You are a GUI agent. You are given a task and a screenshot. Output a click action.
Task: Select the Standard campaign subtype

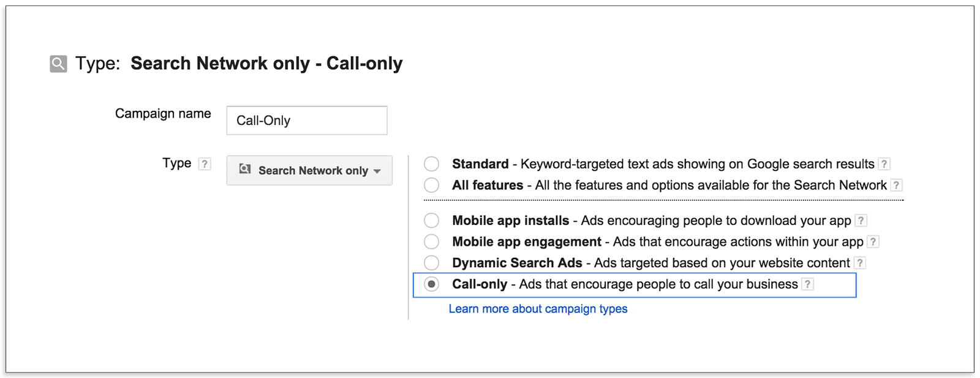431,164
